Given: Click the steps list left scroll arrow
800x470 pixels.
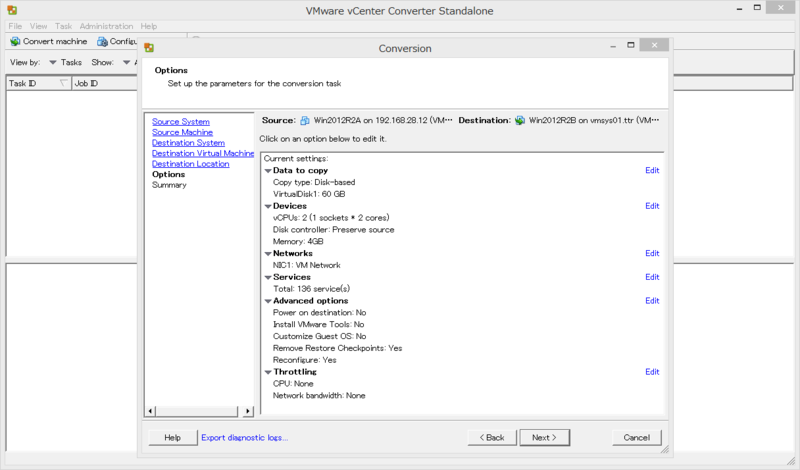Looking at the screenshot, I should (150, 411).
